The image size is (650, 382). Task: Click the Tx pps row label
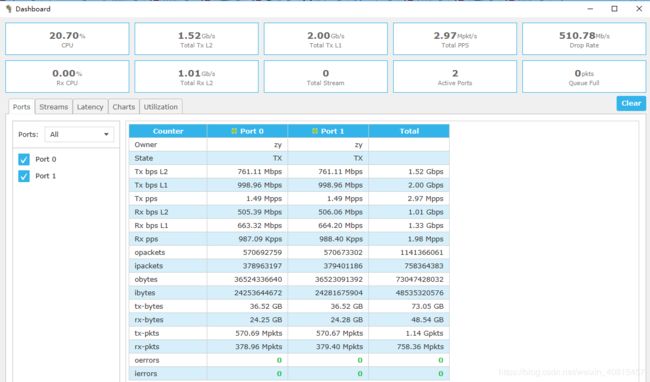click(146, 198)
